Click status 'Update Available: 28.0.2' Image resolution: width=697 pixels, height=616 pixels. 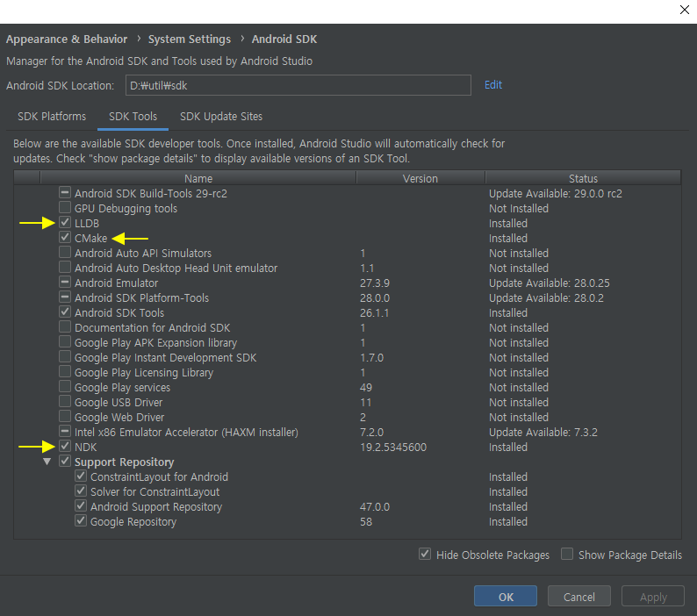(546, 297)
